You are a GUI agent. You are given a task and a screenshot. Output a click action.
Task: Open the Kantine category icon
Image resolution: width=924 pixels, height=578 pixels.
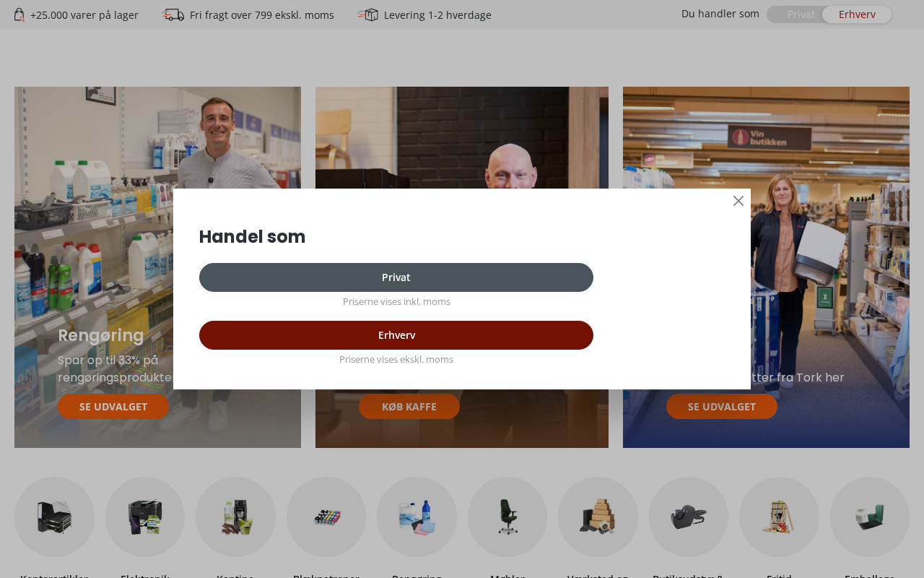235,517
